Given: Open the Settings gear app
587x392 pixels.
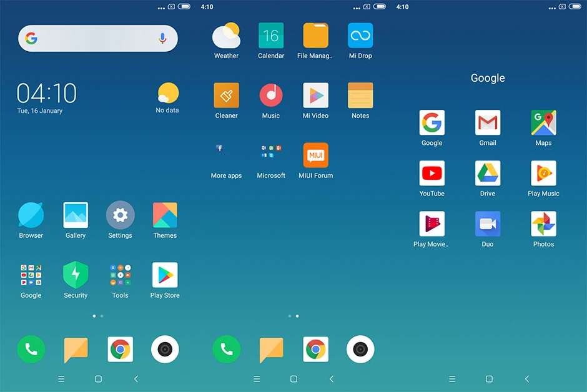Looking at the screenshot, I should click(120, 215).
